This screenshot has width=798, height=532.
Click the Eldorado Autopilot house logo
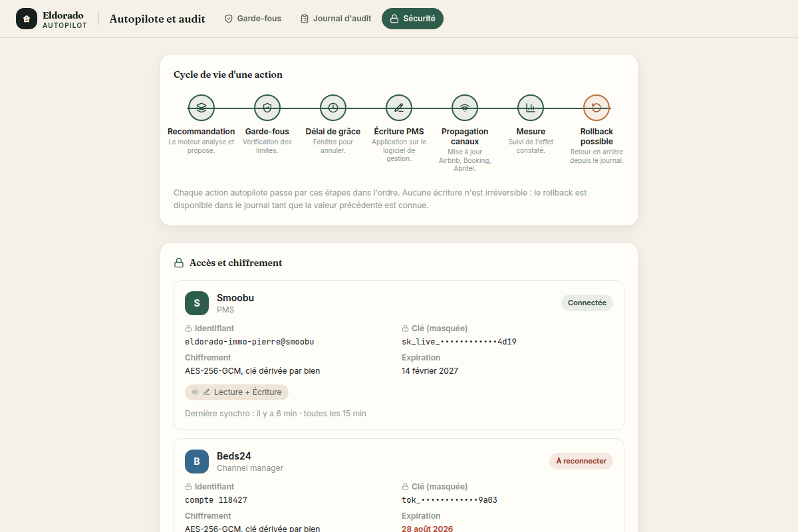pos(27,19)
